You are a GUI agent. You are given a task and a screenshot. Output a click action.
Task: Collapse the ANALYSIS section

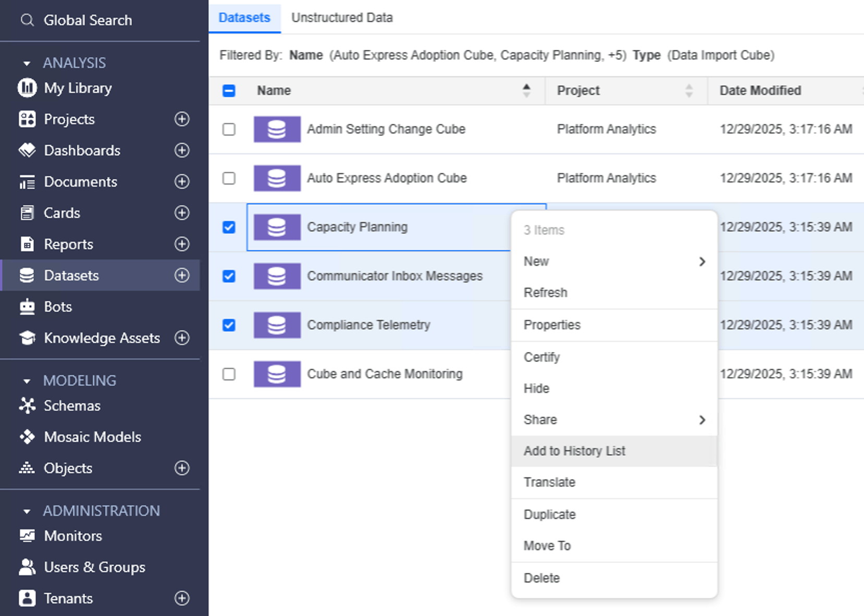pos(27,63)
